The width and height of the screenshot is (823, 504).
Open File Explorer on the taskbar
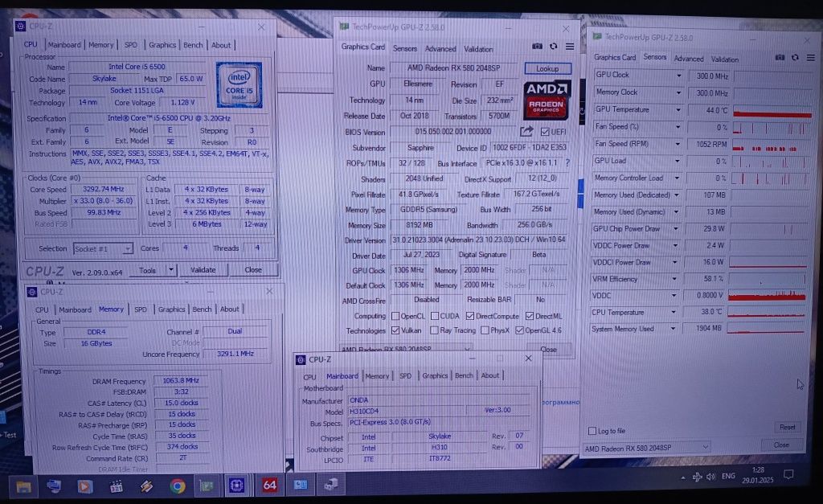(x=23, y=486)
